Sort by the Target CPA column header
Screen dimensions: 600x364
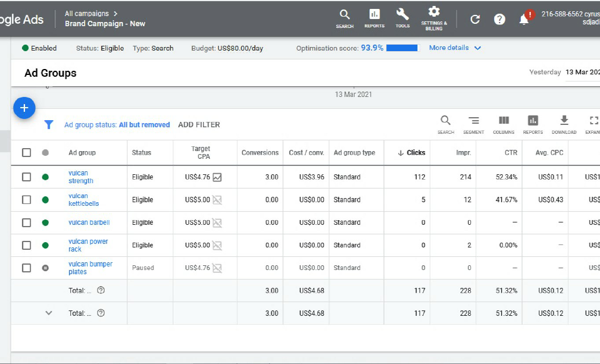pos(201,152)
